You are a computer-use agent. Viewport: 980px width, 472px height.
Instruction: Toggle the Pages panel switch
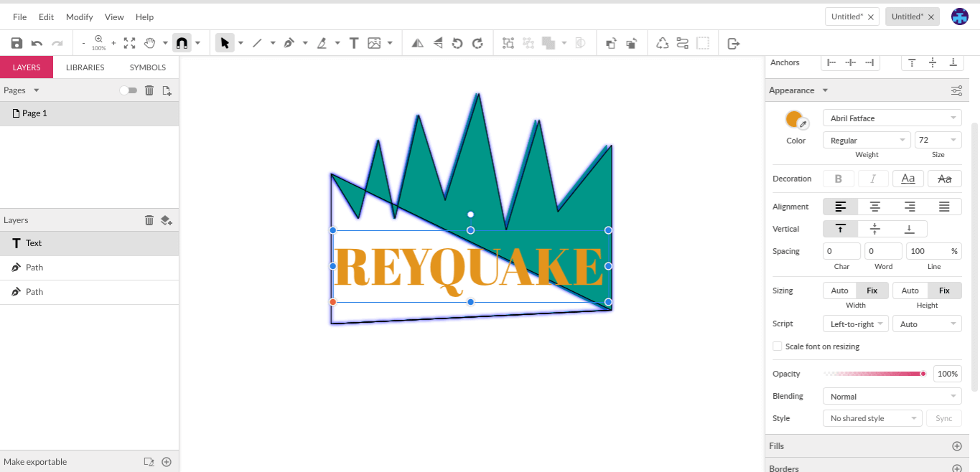point(128,90)
